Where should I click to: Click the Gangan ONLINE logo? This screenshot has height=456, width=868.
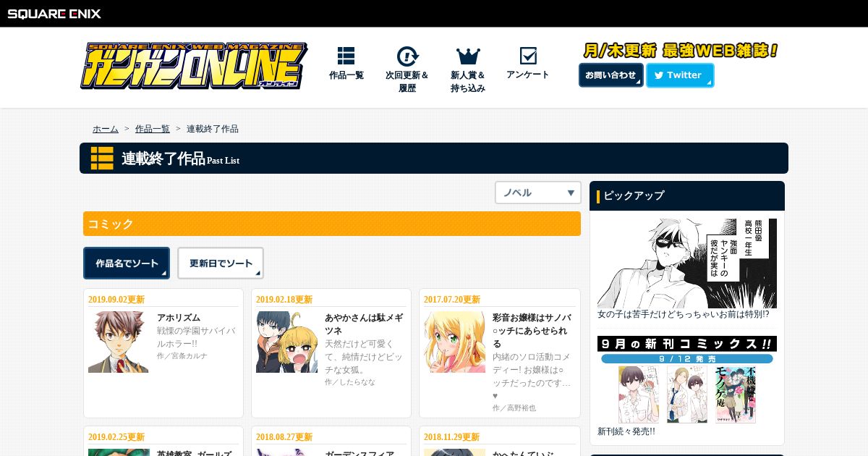pos(194,66)
